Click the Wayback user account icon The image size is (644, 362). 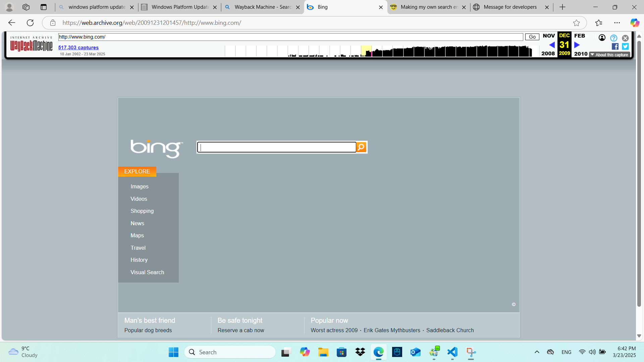coord(602,38)
